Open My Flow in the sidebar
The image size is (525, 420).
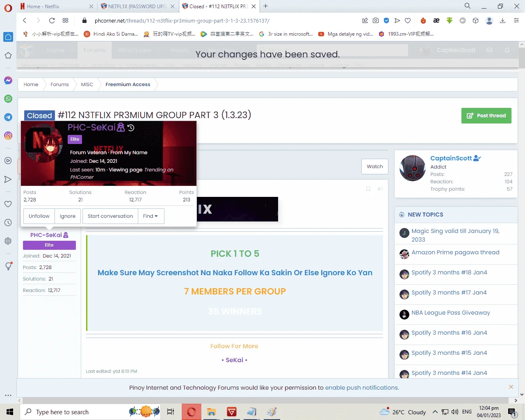pos(8,179)
